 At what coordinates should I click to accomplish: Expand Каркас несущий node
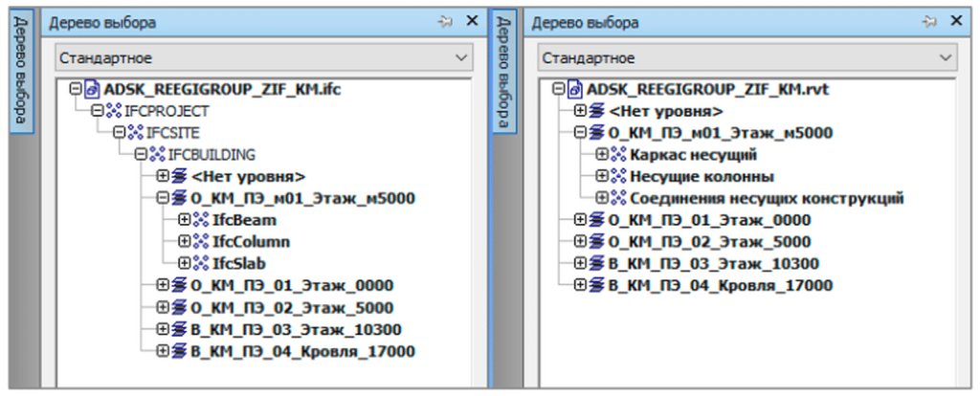tap(603, 155)
